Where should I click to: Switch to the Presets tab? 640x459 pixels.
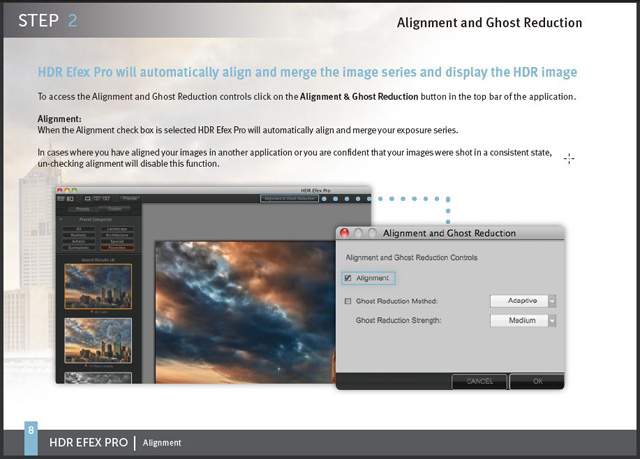coord(83,209)
